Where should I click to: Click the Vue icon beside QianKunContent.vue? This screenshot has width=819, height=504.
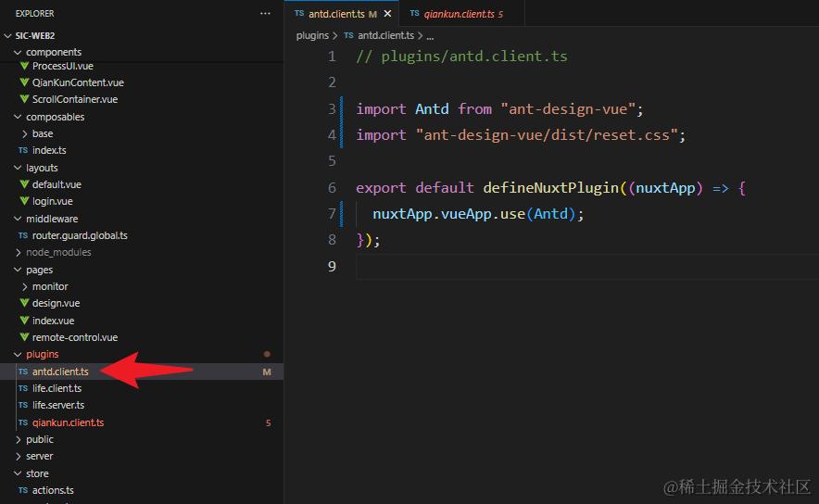pyautogui.click(x=24, y=82)
